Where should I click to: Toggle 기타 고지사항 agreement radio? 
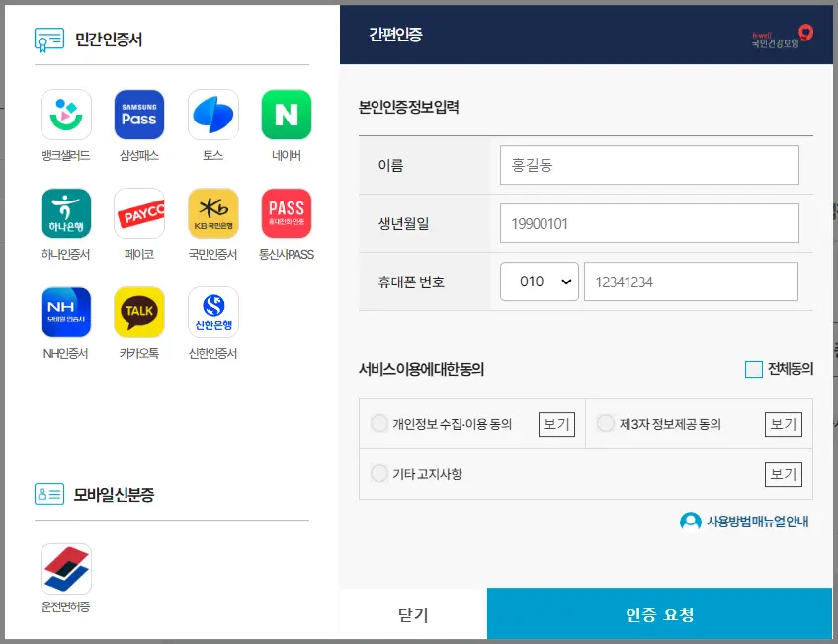378,473
